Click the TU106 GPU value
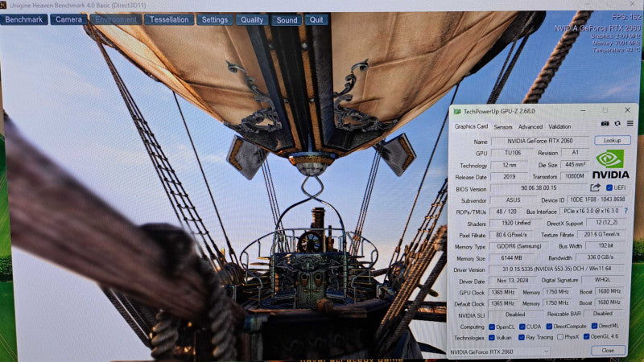The image size is (644, 362). coord(513,153)
